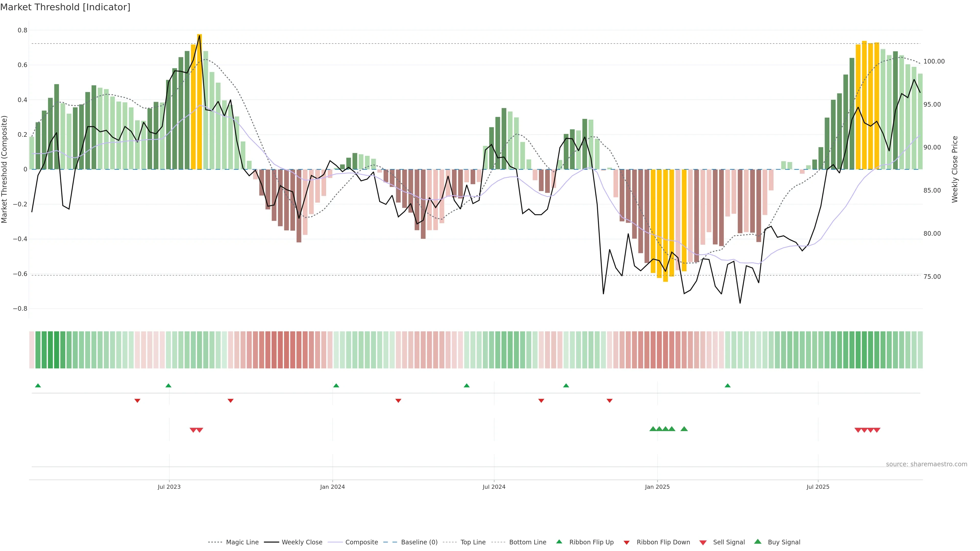Click the source: sharemaestro.com text

pos(926,464)
